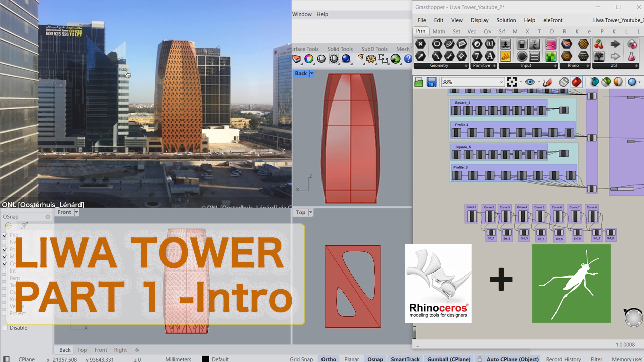Click the Zoom Extents icon in Grasshopper
Viewport: 644px width, 362px height.
512,82
